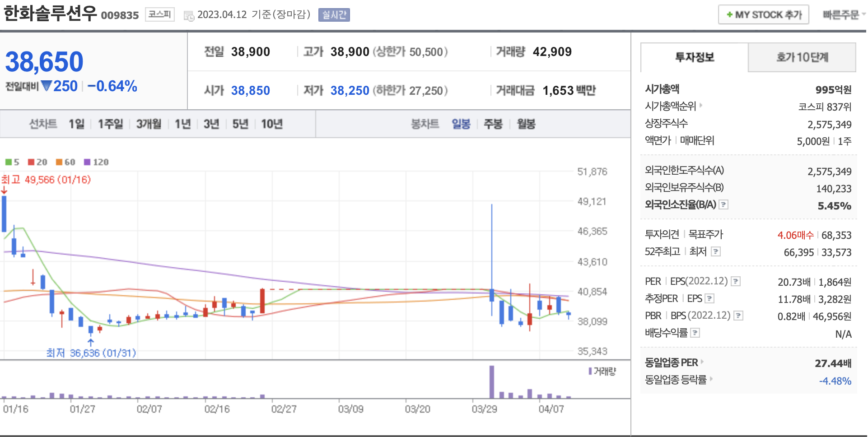This screenshot has height=437, width=868.
Task: Select the 투자정보 tab
Action: 694,57
